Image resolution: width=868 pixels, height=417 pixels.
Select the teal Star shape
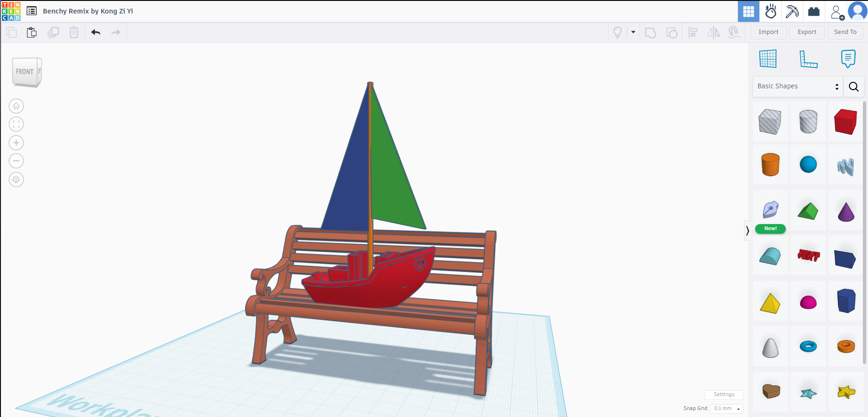click(809, 393)
